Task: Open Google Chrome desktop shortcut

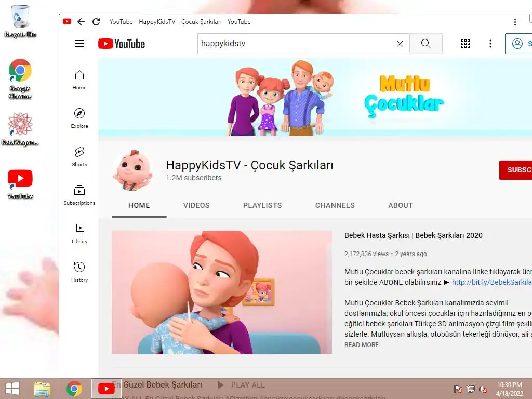Action: tap(20, 79)
